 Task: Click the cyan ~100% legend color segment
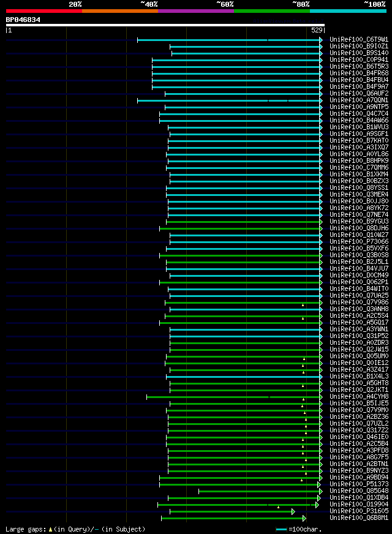tap(348, 11)
